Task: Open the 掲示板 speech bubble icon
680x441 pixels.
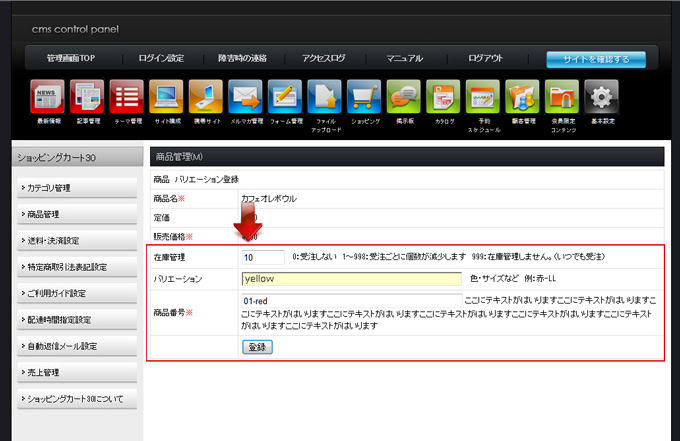Action: point(403,98)
